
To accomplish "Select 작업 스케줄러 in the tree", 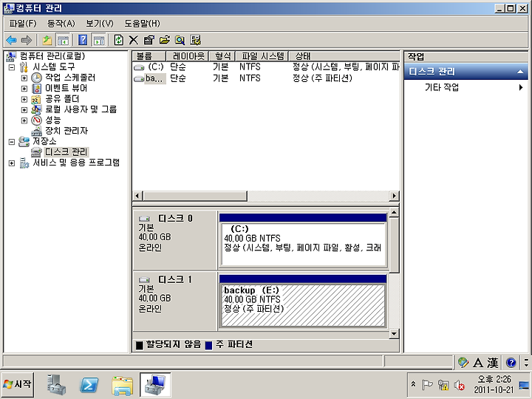I will [70, 78].
